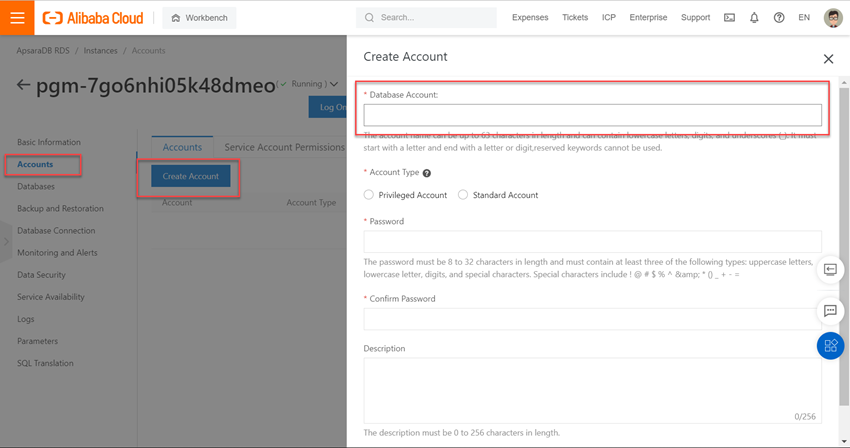The width and height of the screenshot is (850, 448).
Task: Launch the Cloud Shell terminal icon
Action: 729,18
